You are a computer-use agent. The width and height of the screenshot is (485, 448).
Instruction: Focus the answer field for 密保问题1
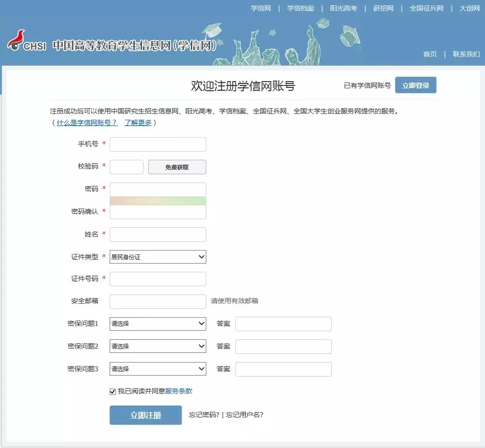284,324
